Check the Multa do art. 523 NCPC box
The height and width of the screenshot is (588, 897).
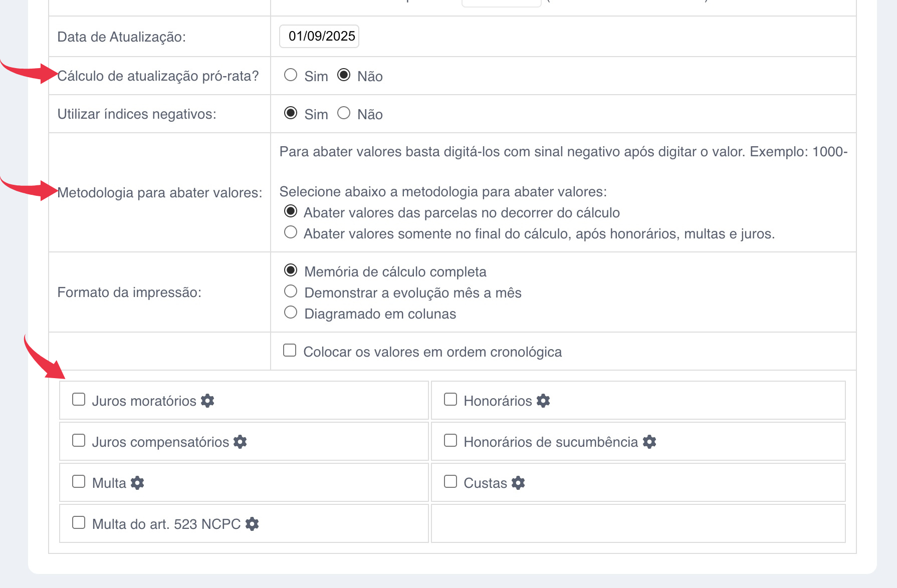(79, 523)
